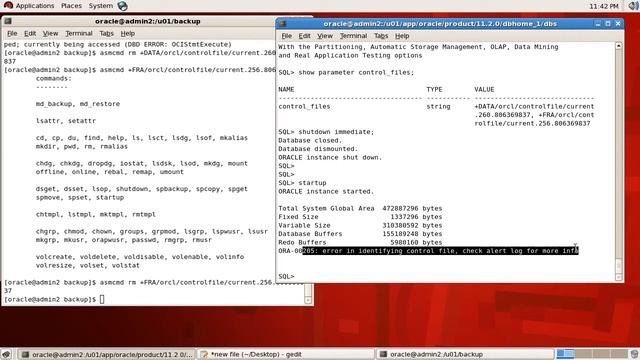The height and width of the screenshot is (360, 640).
Task: Click the 'control_files' parameter name row
Action: 304,107
